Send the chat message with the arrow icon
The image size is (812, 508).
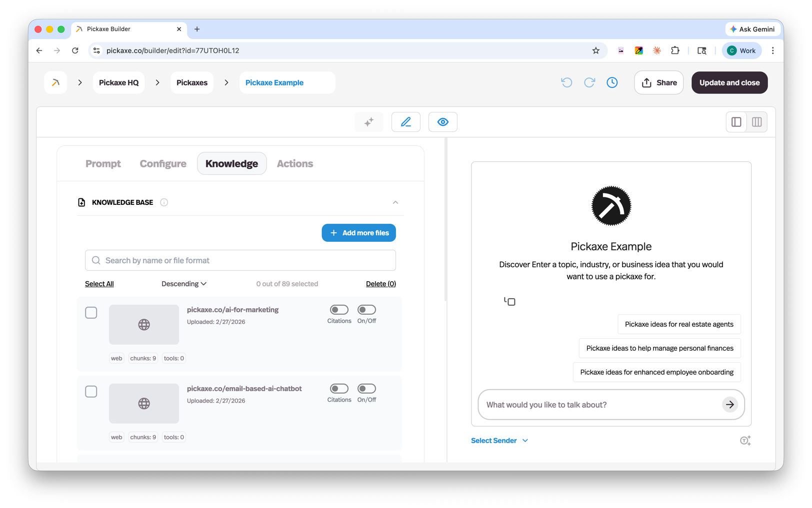[x=730, y=405]
